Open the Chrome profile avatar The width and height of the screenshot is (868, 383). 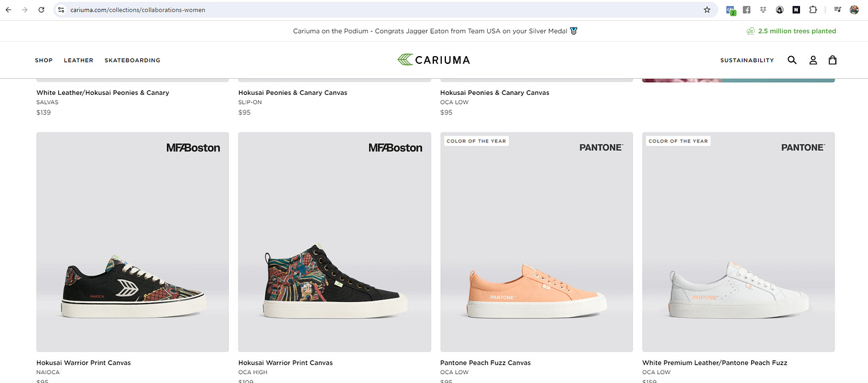click(x=854, y=10)
